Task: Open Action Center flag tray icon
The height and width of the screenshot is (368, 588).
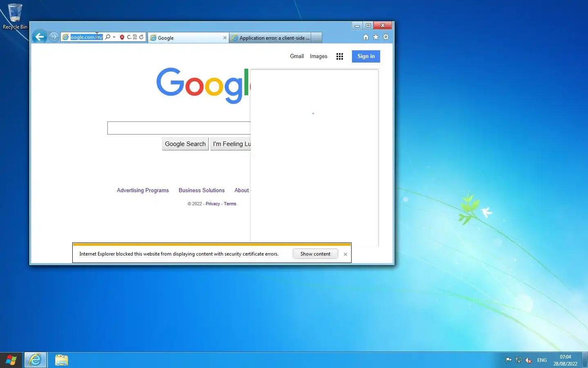Action: coord(508,360)
